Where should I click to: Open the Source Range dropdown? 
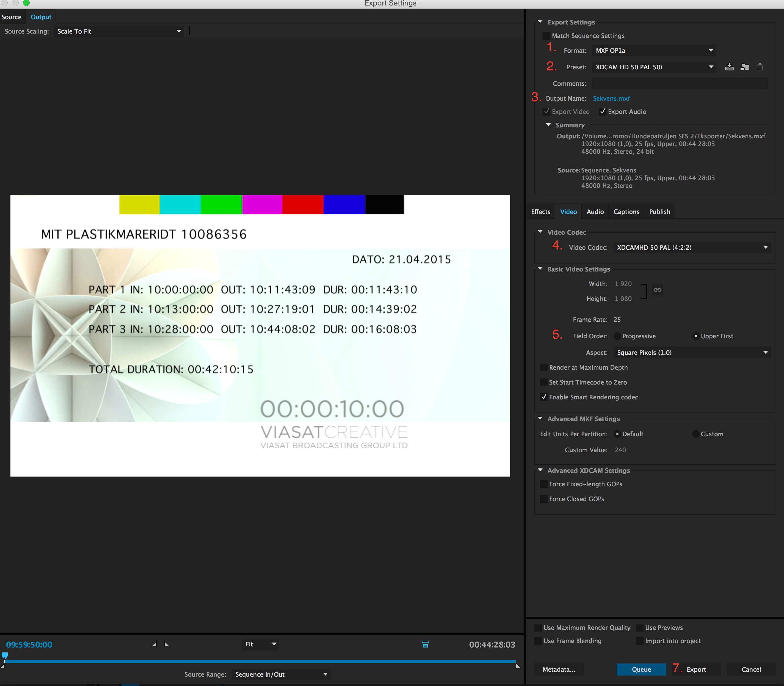281,674
